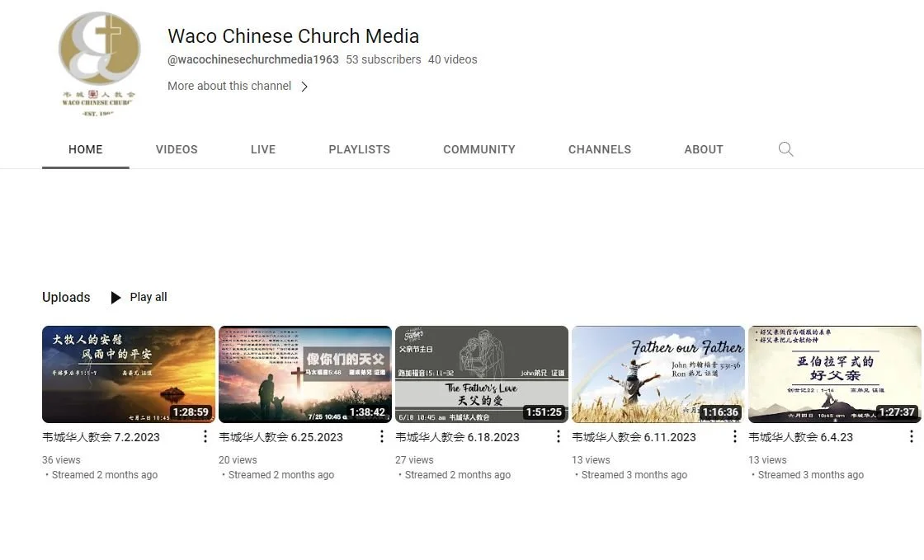Click Streamed 3 months ago under 6.11.2023
Image resolution: width=924 pixels, height=560 pixels.
pyautogui.click(x=634, y=474)
